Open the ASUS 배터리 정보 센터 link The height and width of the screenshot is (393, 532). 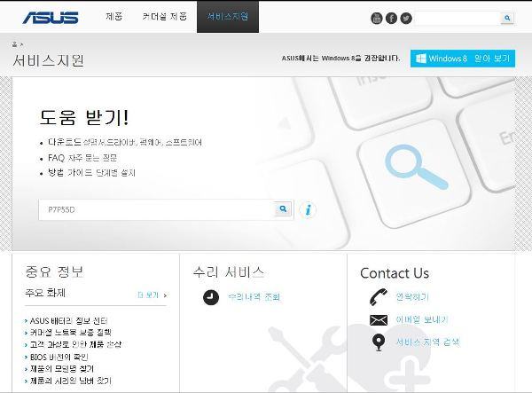[x=66, y=321]
